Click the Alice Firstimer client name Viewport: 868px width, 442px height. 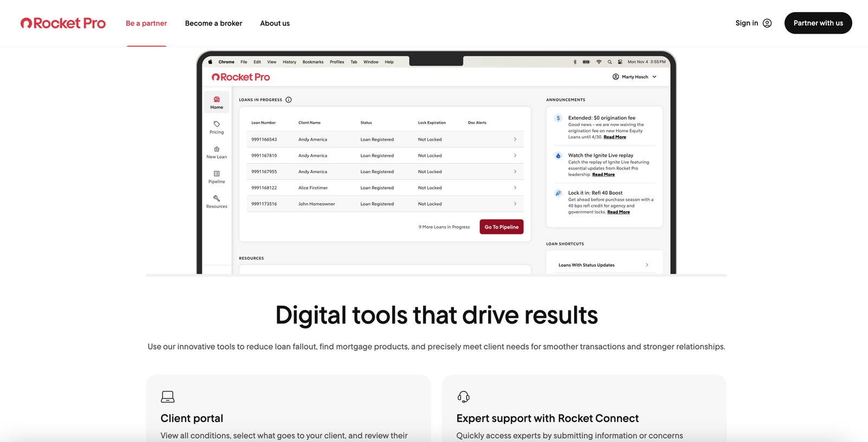(x=313, y=188)
